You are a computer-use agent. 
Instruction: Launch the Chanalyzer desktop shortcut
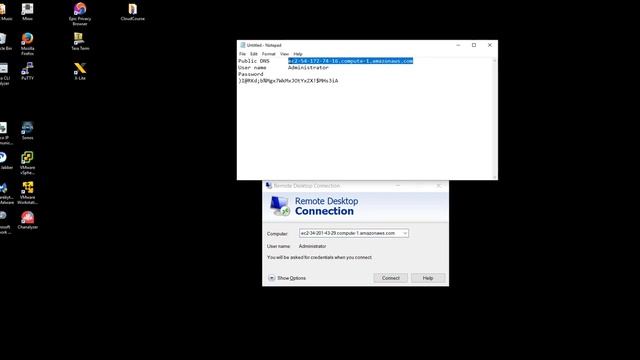click(27, 220)
